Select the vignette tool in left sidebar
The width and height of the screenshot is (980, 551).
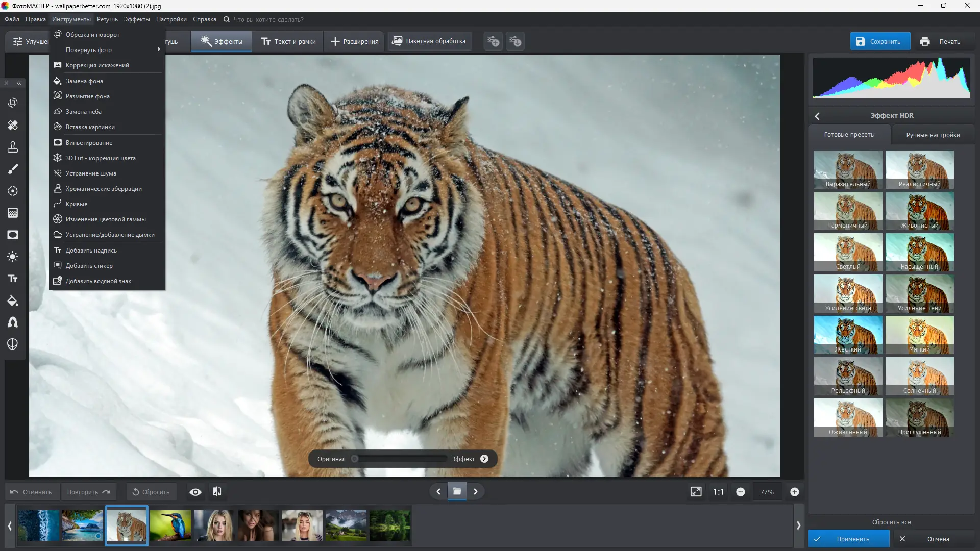tap(13, 235)
